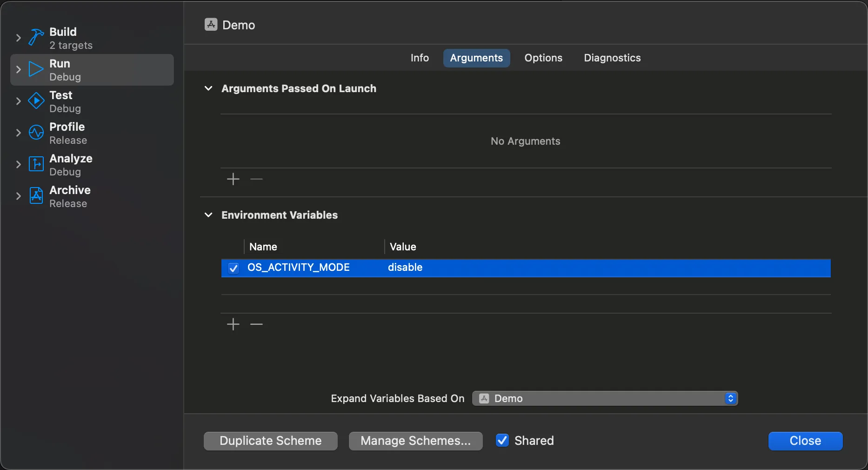Click the Build hammer icon

pos(36,37)
